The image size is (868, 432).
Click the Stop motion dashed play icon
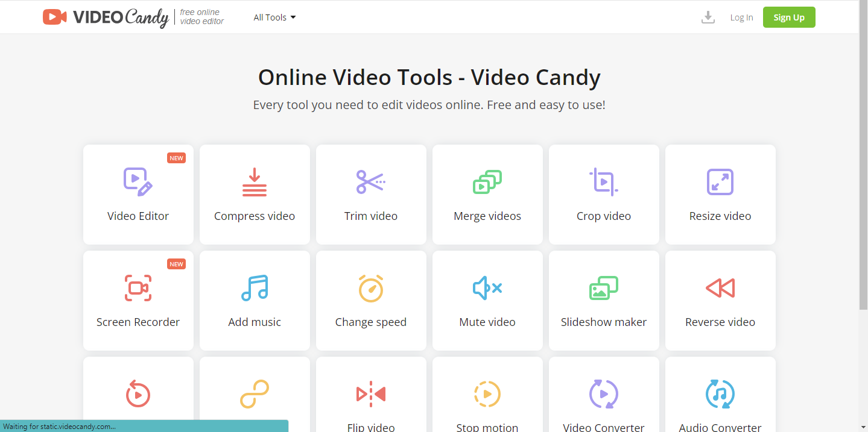coord(487,394)
